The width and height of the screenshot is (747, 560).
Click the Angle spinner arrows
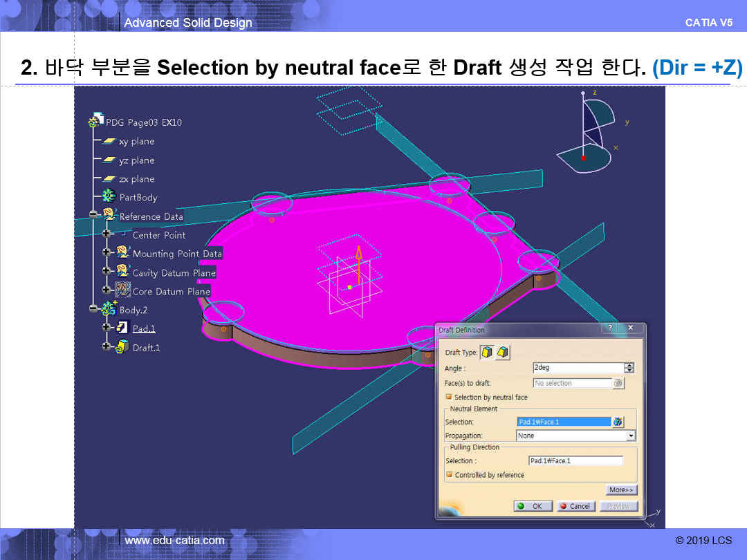pos(629,368)
